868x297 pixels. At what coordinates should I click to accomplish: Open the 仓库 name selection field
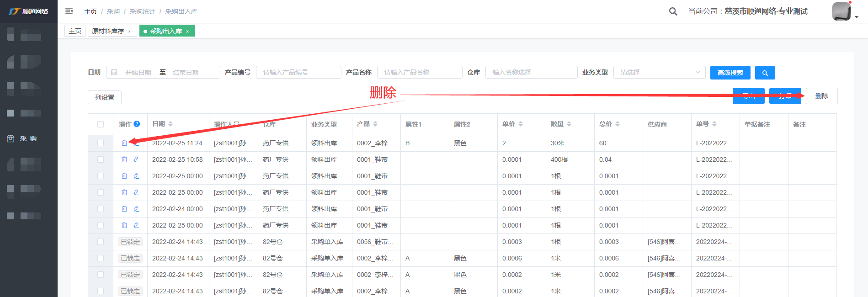tap(531, 72)
